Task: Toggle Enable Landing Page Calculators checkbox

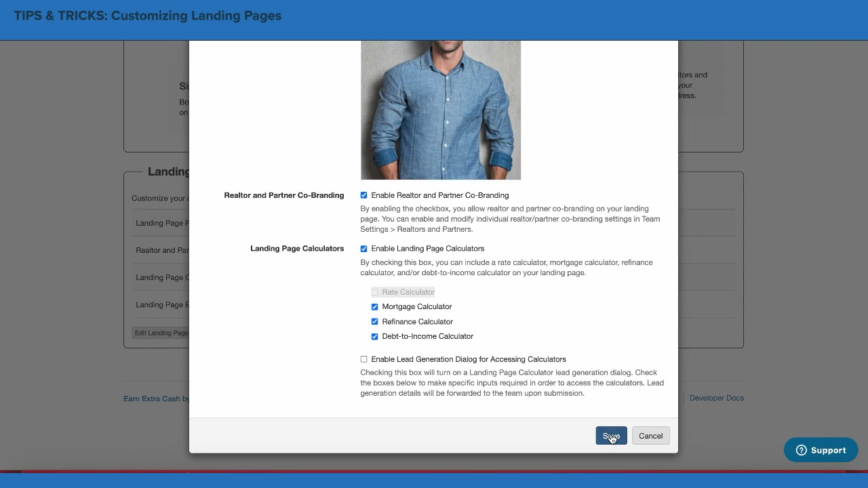Action: [363, 249]
